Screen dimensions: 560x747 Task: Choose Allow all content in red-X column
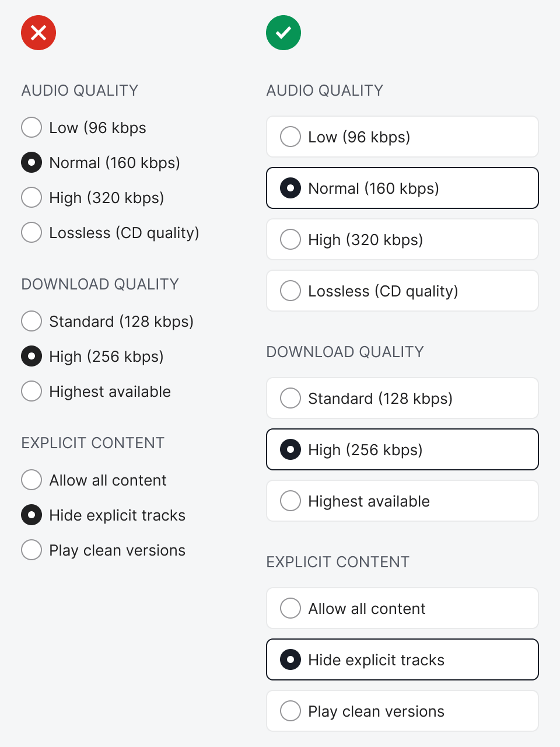point(32,480)
